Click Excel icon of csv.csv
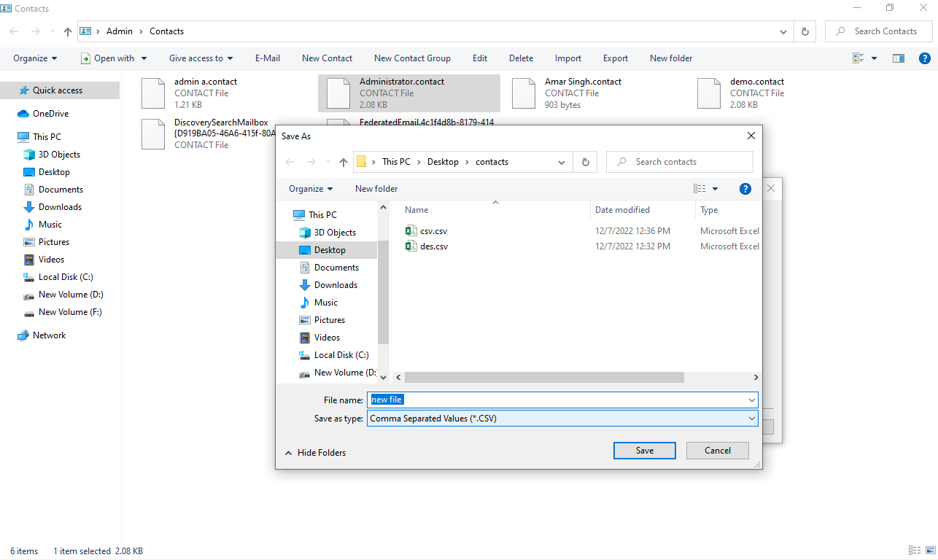Image resolution: width=938 pixels, height=560 pixels. pyautogui.click(x=411, y=231)
